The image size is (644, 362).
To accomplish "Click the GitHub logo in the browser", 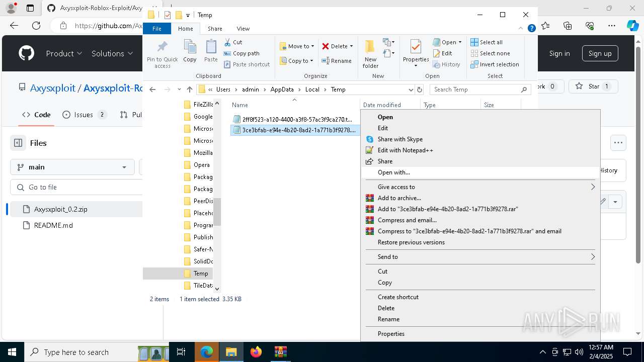I will tap(26, 53).
